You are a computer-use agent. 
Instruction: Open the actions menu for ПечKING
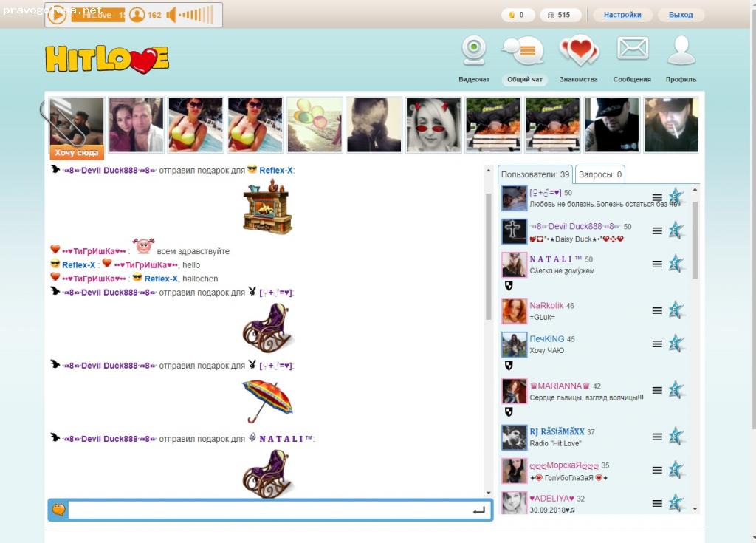coord(656,344)
